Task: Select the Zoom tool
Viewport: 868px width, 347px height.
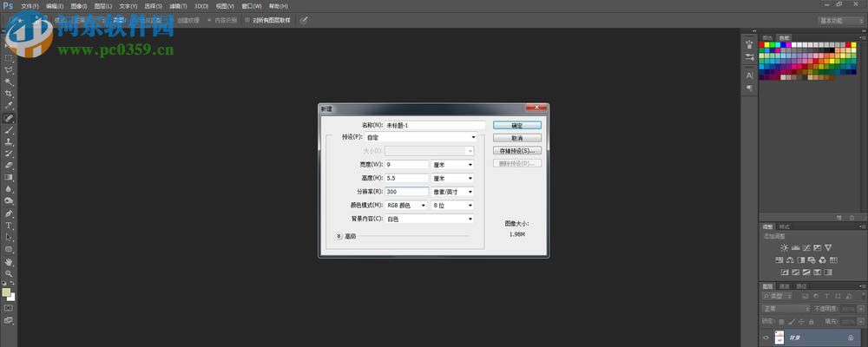Action: (9, 273)
